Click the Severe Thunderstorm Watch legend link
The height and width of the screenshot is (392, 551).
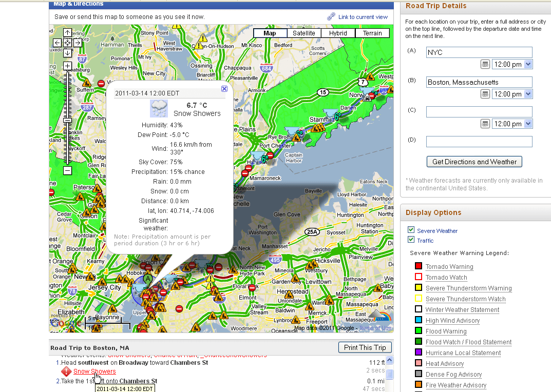click(465, 299)
